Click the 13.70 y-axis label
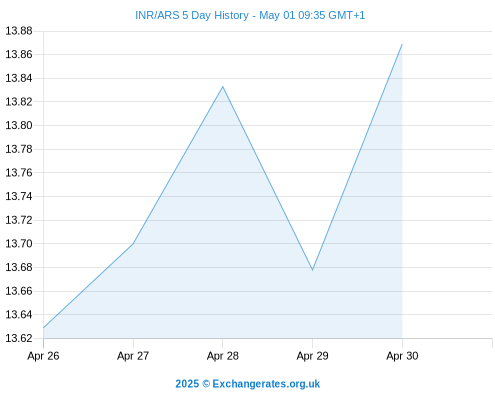Screen dimensions: 495x400 (x=19, y=244)
